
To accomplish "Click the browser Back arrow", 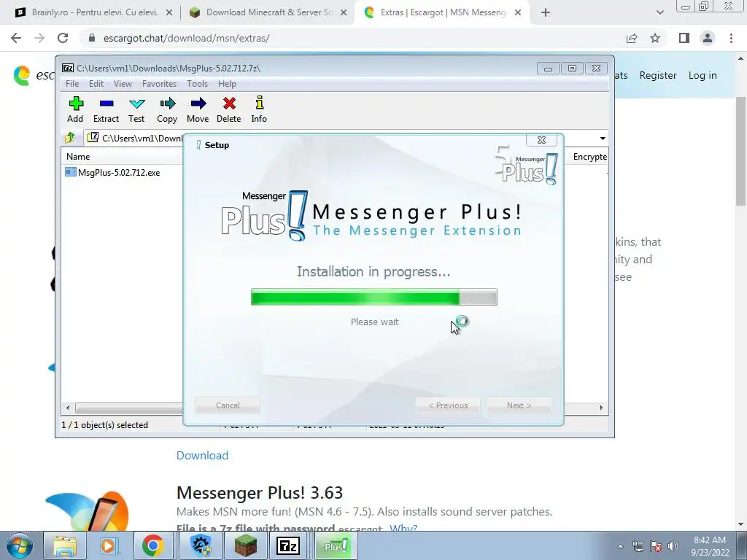I will tap(16, 38).
